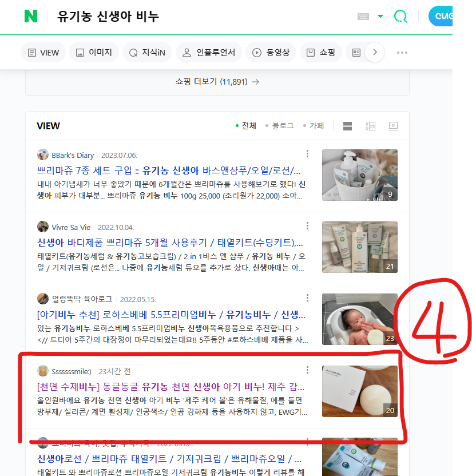Image resolution: width=472 pixels, height=476 pixels.
Task: Open options menu for Vivre Sa Vie post
Action: 307,225
